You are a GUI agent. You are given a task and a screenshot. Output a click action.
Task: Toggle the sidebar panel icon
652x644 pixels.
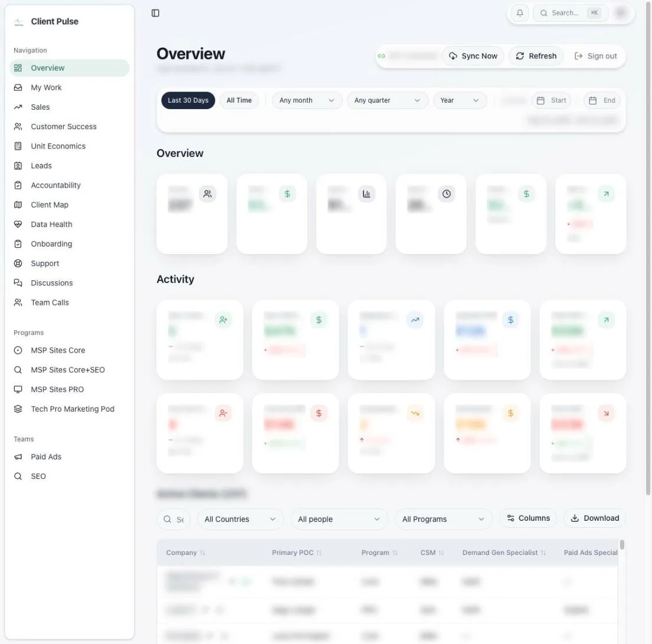click(155, 14)
